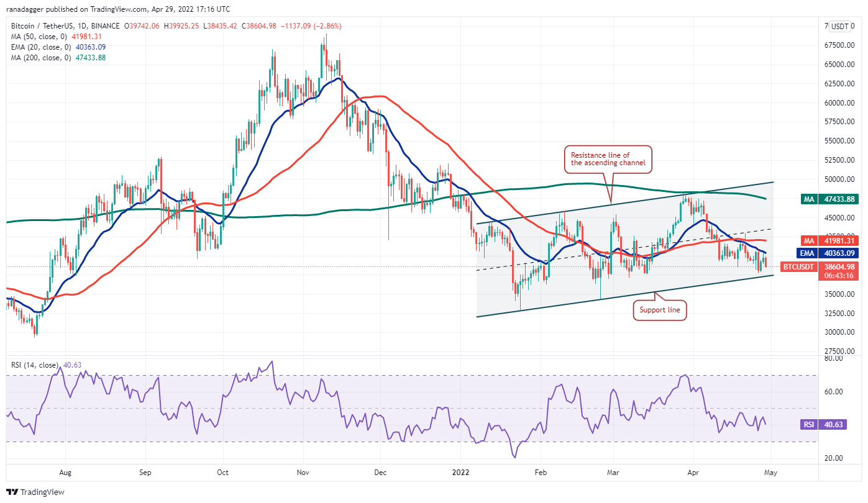Viewport: 868px width, 503px height.
Task: Select the 'Resistance line of the ascending channel' callout
Action: 608,160
